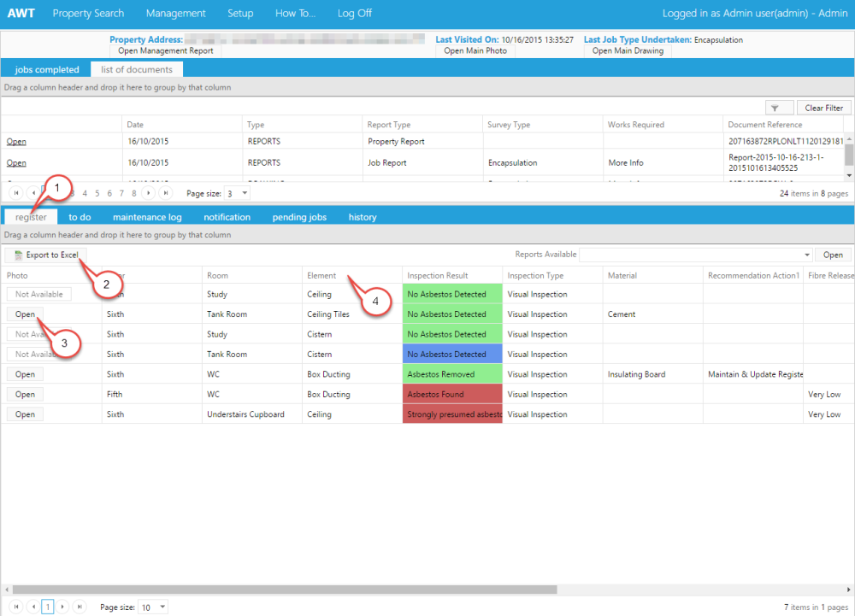
Task: Click previous-page arrow in the documents pager
Action: tap(34, 193)
